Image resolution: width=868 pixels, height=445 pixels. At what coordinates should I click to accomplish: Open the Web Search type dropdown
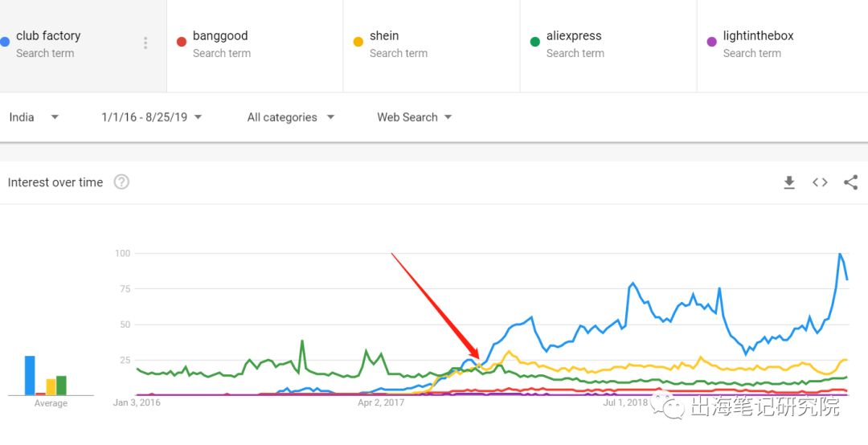pyautogui.click(x=414, y=117)
